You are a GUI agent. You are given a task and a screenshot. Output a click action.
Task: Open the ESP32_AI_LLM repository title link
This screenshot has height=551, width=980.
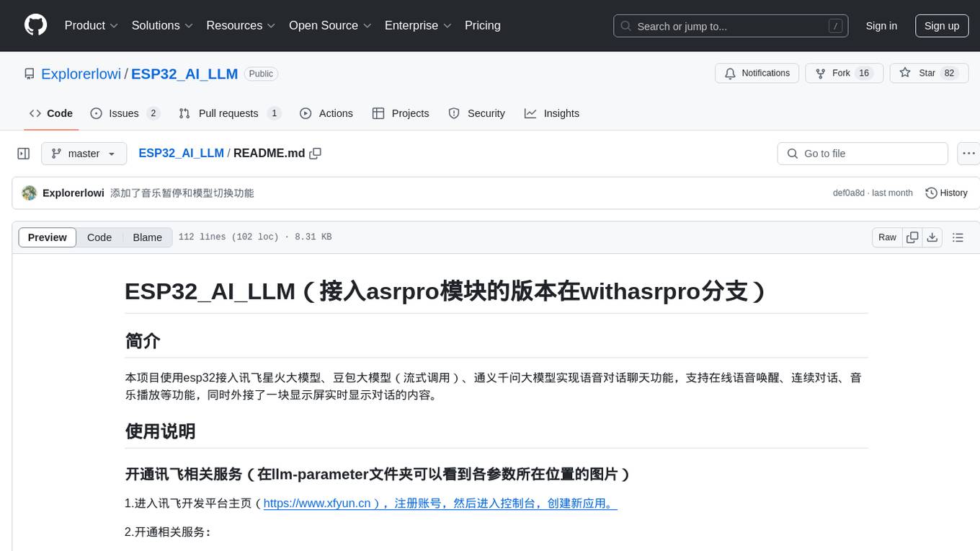click(x=184, y=74)
